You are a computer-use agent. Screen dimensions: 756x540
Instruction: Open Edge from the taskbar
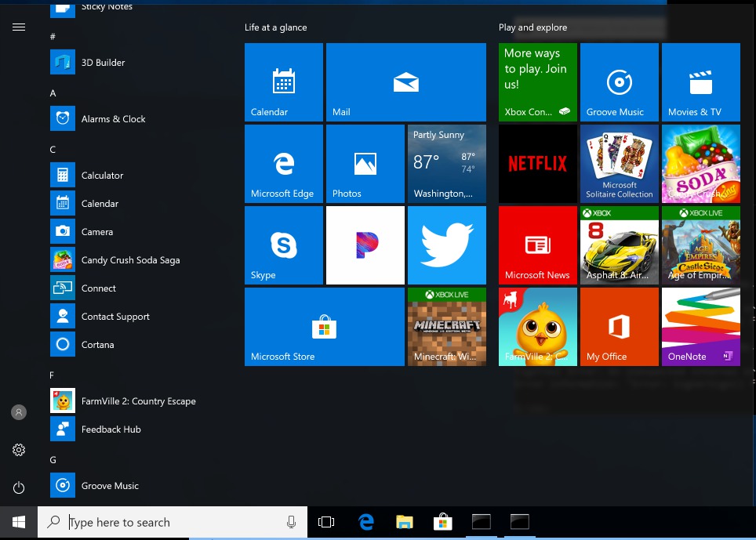point(366,522)
